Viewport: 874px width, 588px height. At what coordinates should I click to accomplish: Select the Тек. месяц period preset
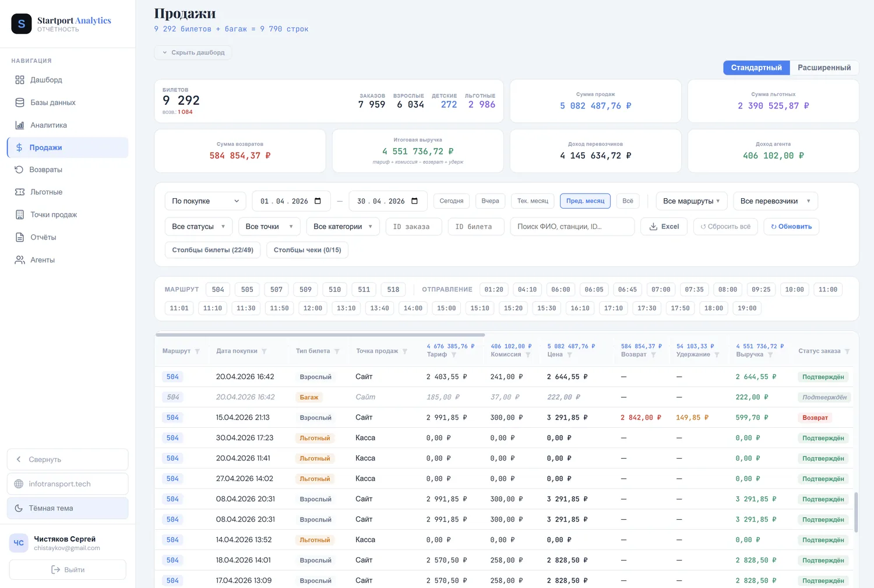[533, 201]
